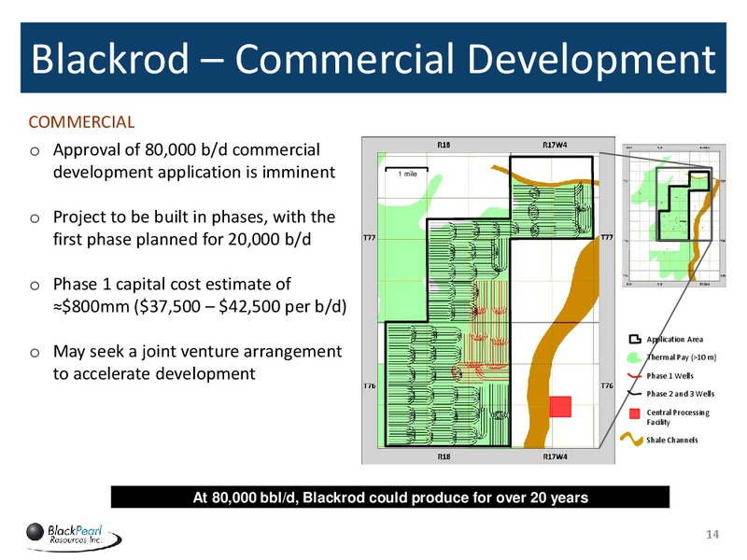This screenshot has height=560, width=747.
Task: Click the red Central Processing Facility legend square
Action: coord(635,413)
